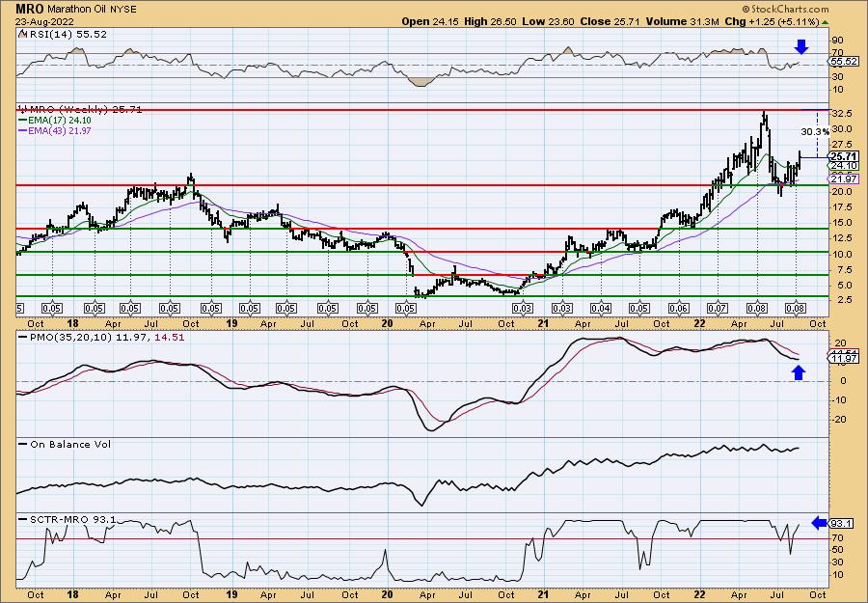Screen dimensions: 868x603
Task: Click the MRO ticker symbol in header
Action: 29,9
